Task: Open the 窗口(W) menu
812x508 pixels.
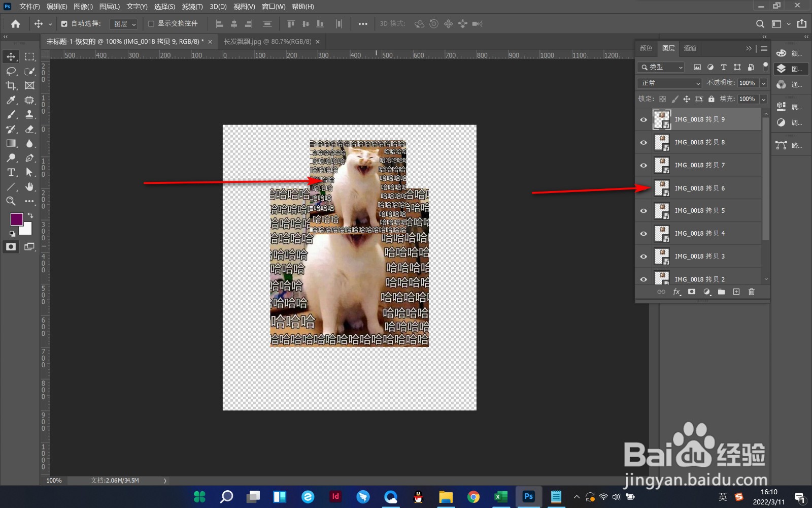Action: (x=274, y=7)
